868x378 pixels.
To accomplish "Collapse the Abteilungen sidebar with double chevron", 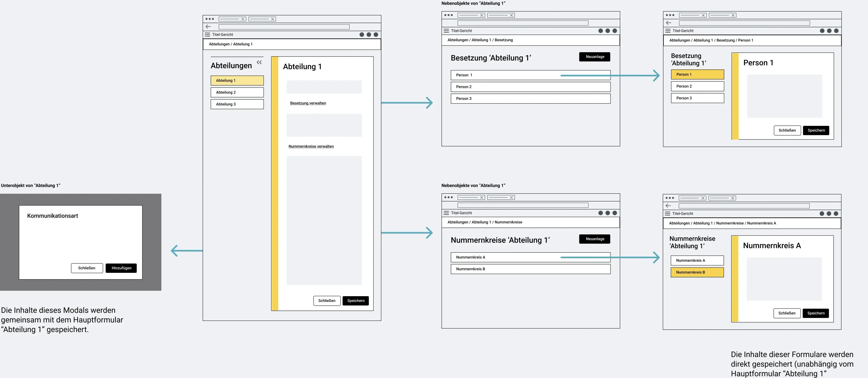I will pyautogui.click(x=259, y=62).
